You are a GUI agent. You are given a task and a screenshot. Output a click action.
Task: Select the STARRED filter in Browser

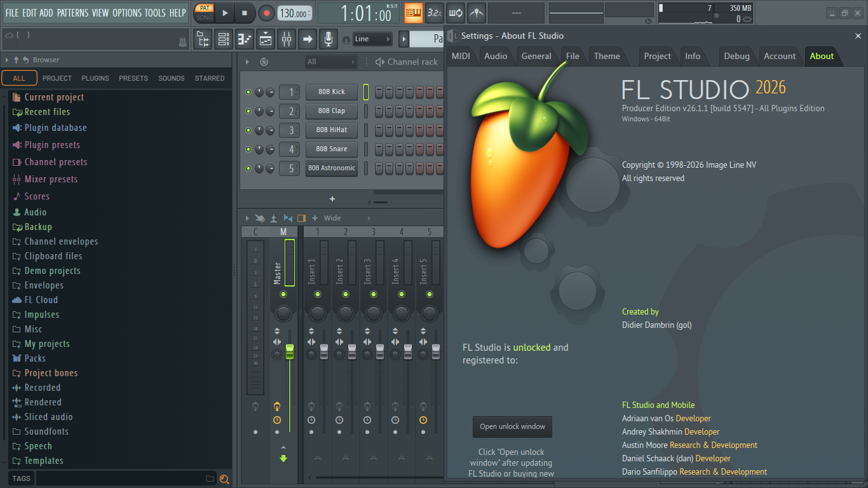pyautogui.click(x=210, y=78)
